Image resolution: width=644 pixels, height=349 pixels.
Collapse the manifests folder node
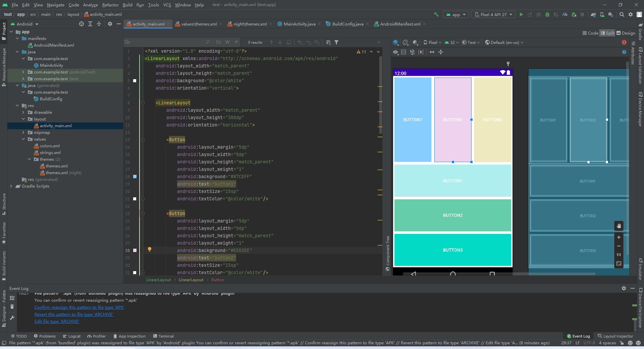(x=17, y=39)
